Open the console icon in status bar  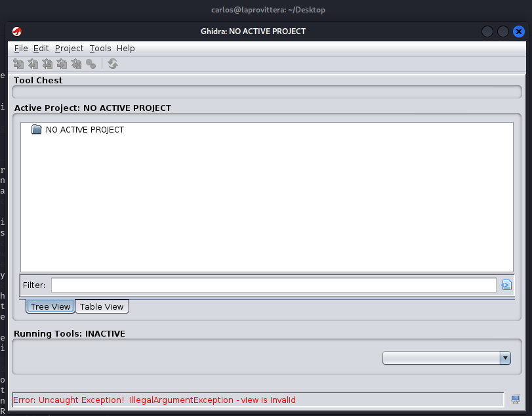click(x=516, y=400)
